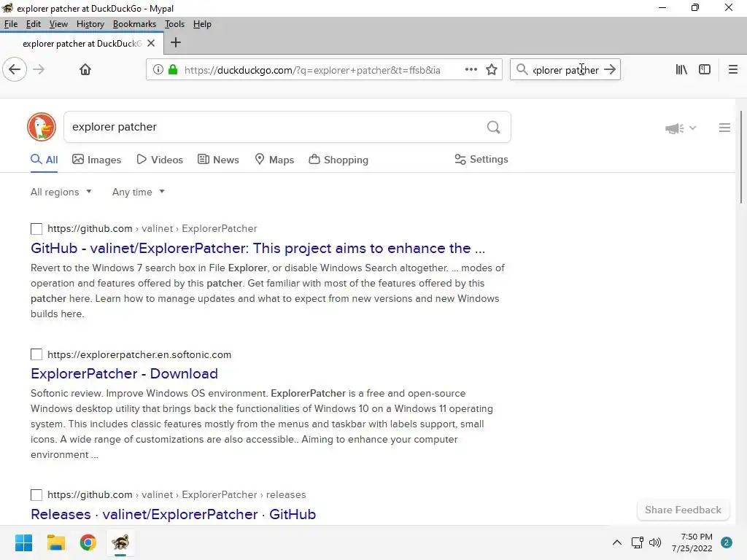Tick checkbox beside github.com valinet ExplorerPatcher
Viewport: 747px width, 560px height.
(x=36, y=228)
